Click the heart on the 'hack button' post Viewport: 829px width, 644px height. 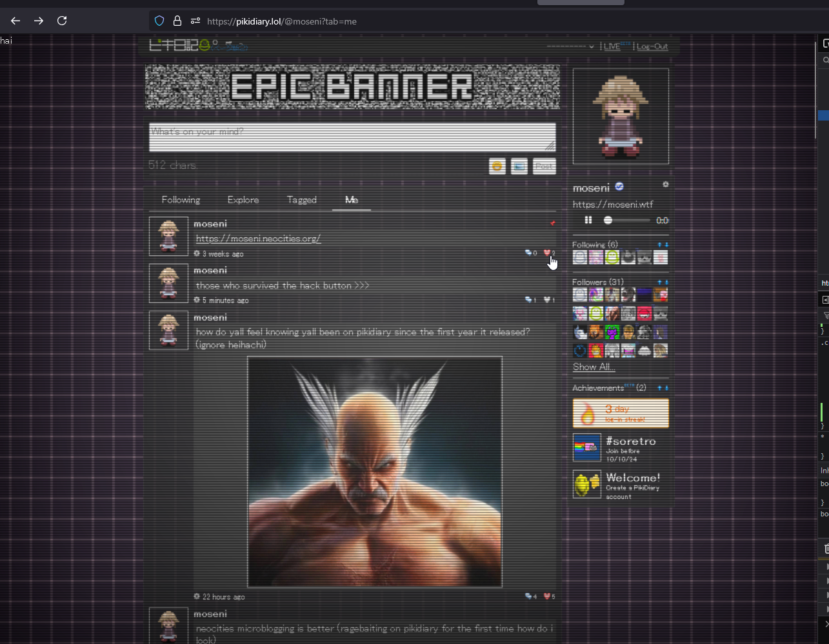pyautogui.click(x=547, y=300)
